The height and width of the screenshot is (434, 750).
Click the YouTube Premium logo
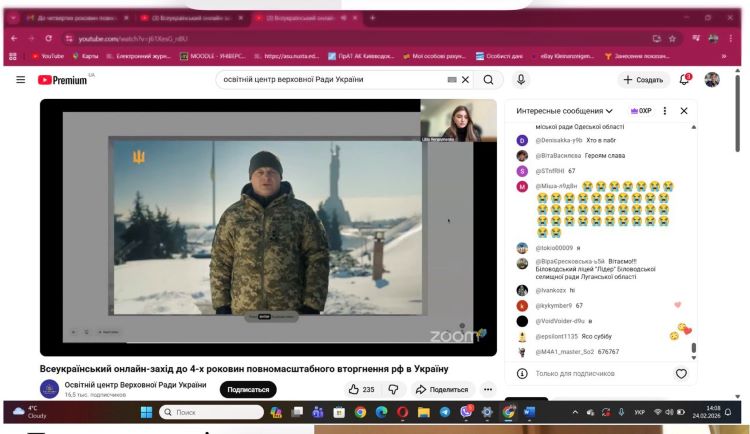(63, 80)
